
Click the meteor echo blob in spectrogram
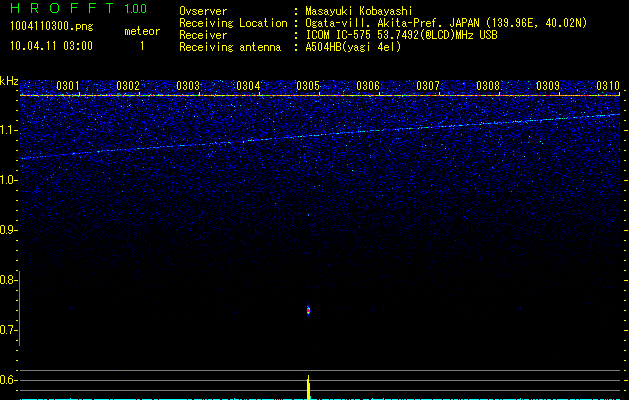point(308,310)
